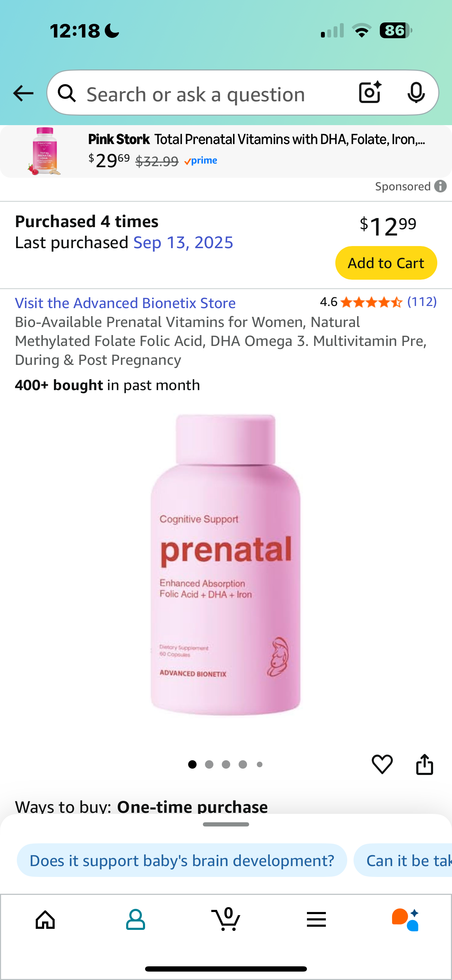Screen dimensions: 452x980
Task: Go to the Home tab
Action: [x=45, y=920]
